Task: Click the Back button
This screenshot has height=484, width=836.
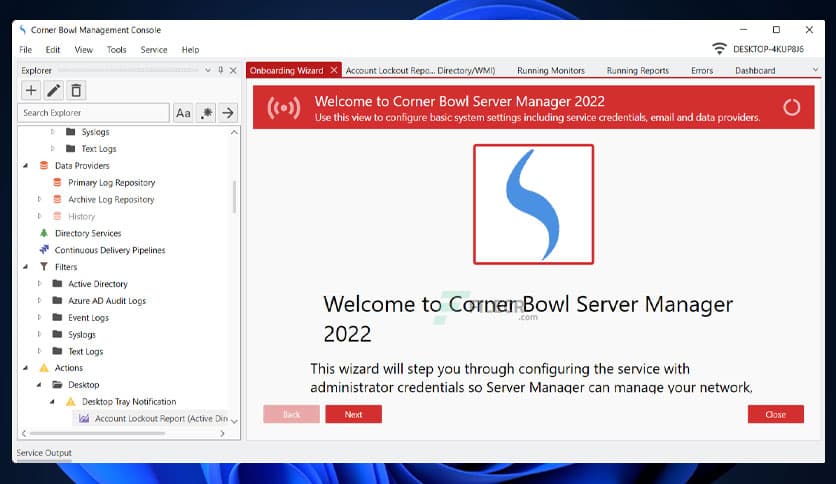Action: tap(292, 414)
